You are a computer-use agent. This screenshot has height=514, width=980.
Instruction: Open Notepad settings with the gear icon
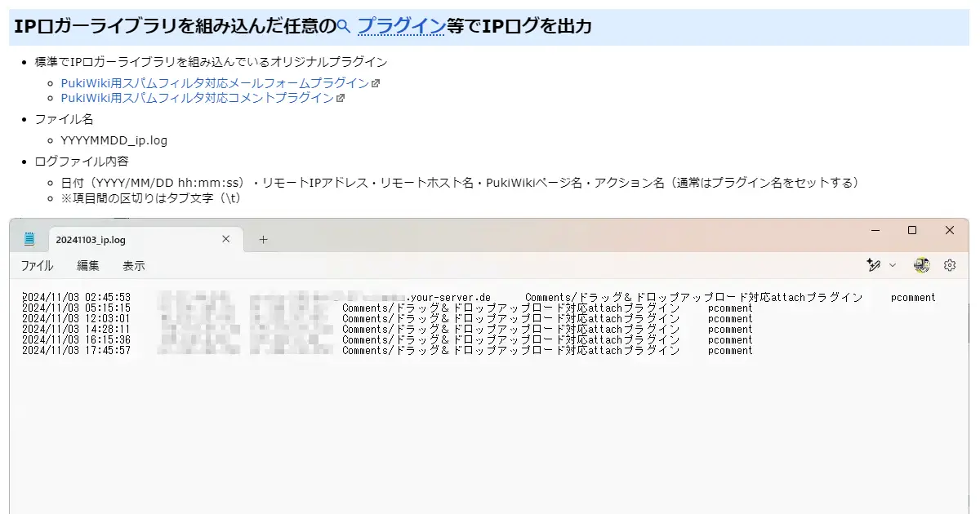(x=950, y=265)
